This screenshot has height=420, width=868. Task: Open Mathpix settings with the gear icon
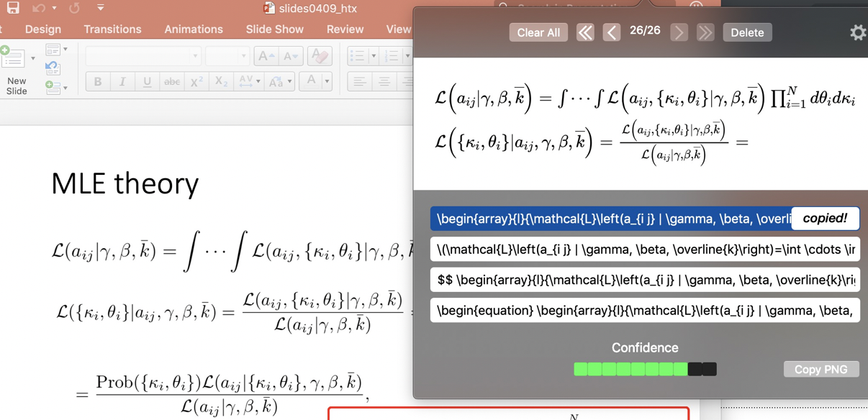(857, 32)
